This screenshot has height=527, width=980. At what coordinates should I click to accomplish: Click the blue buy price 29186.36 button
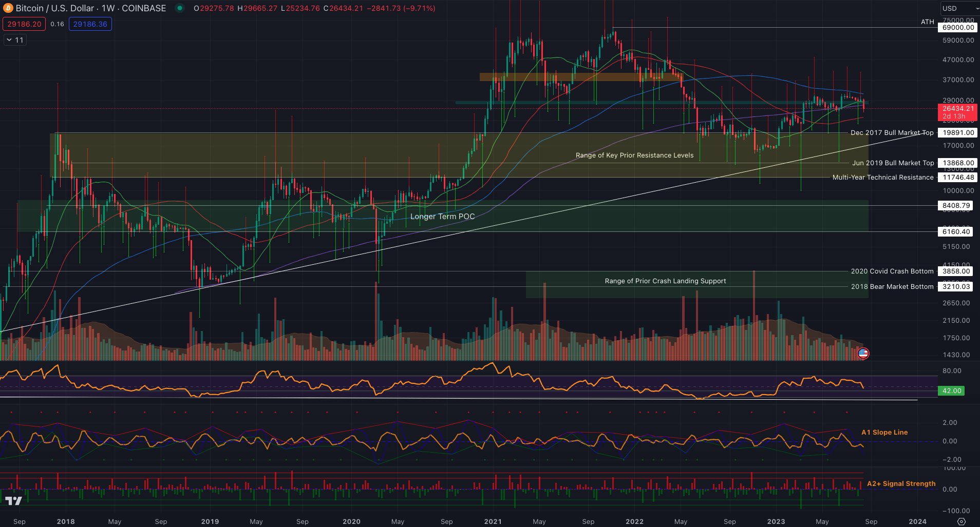coord(90,24)
